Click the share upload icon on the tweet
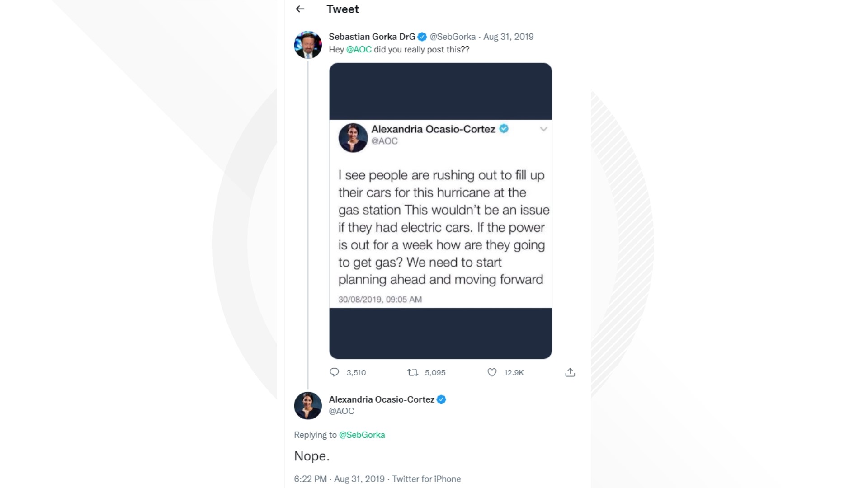This screenshot has height=488, width=868. coord(570,372)
